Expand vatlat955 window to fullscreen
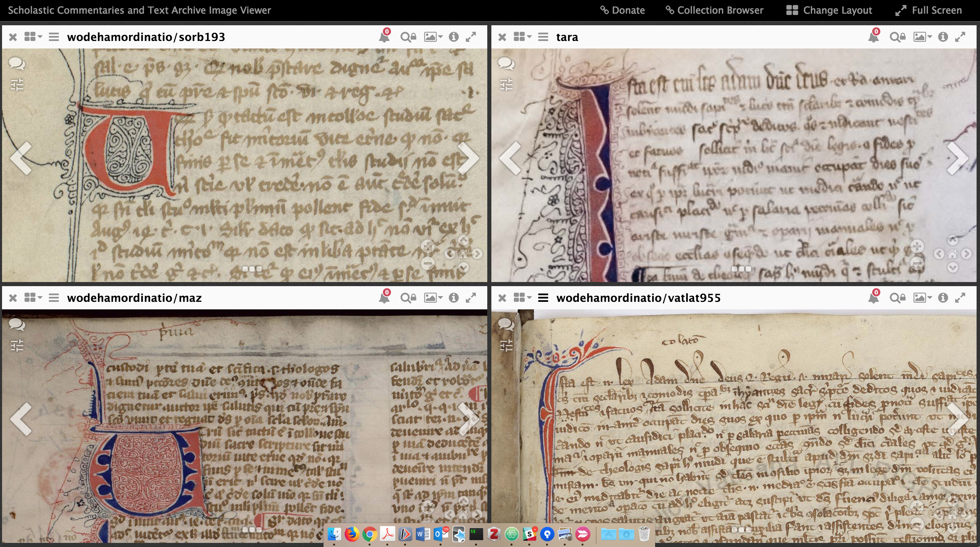This screenshot has width=980, height=547. [960, 298]
